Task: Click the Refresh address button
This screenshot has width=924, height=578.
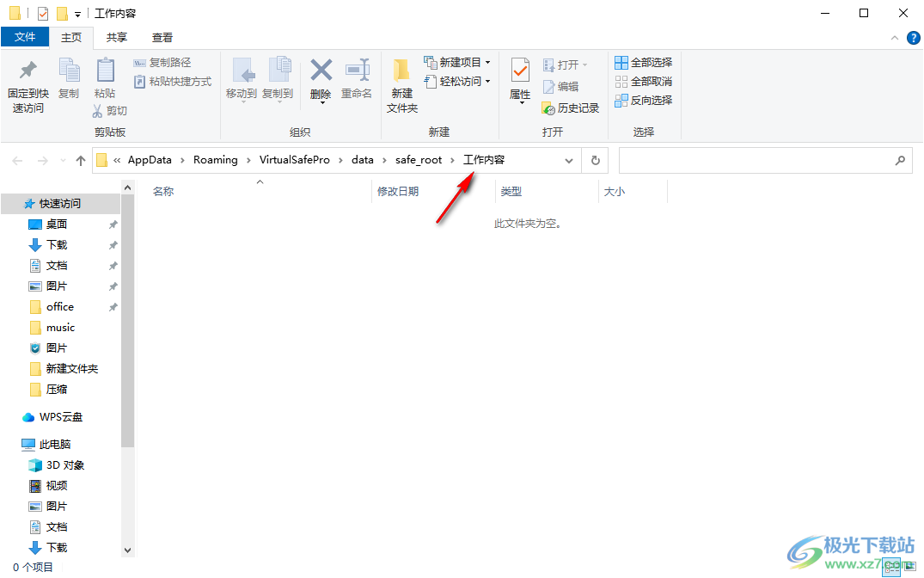Action: [x=595, y=161]
